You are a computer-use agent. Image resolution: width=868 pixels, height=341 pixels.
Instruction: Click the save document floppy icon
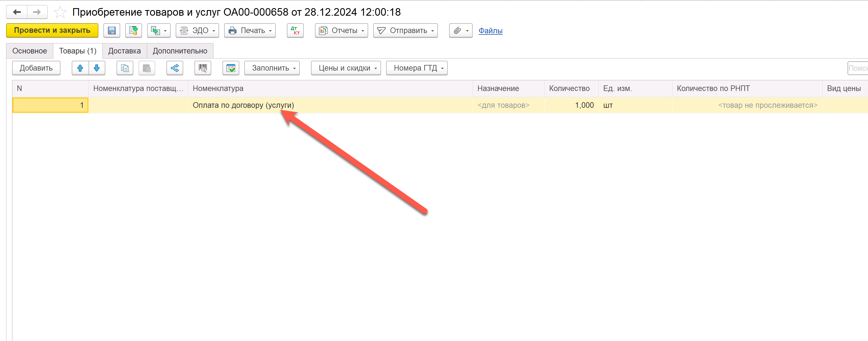(x=112, y=31)
